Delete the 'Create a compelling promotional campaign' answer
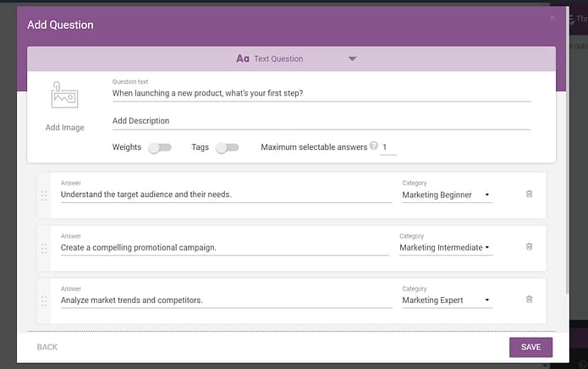 [x=529, y=247]
